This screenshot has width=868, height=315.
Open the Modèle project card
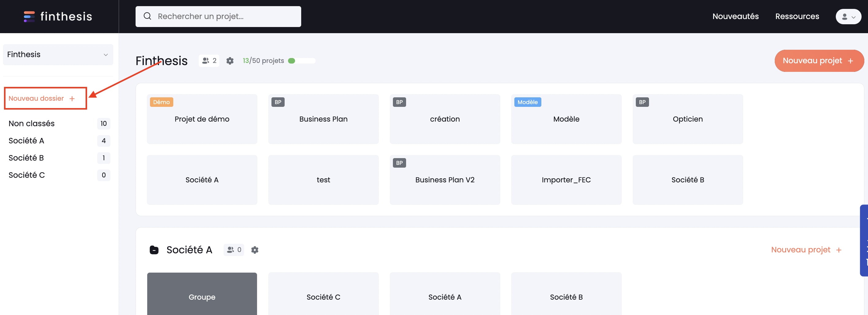point(566,119)
